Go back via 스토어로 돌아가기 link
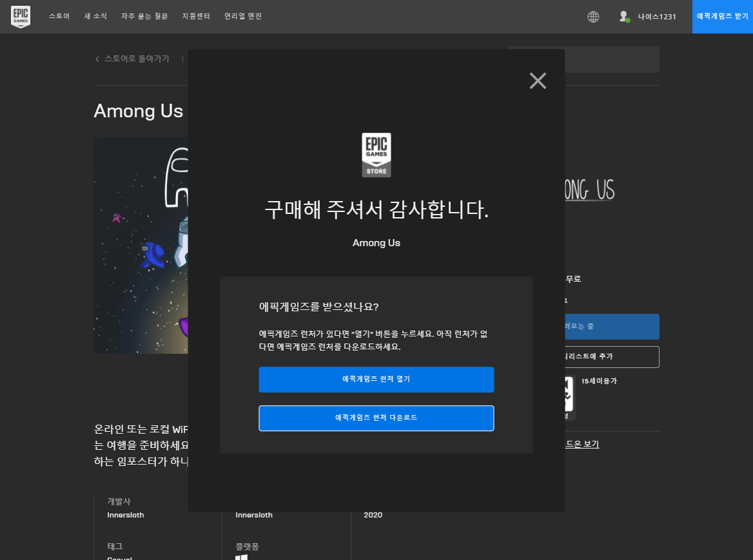The image size is (753, 560). [x=137, y=59]
